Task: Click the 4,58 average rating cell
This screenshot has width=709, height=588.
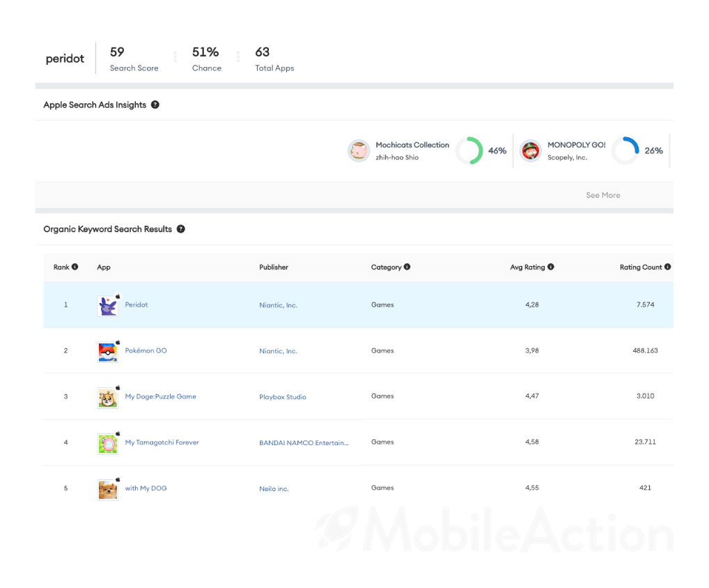Action: [x=532, y=442]
